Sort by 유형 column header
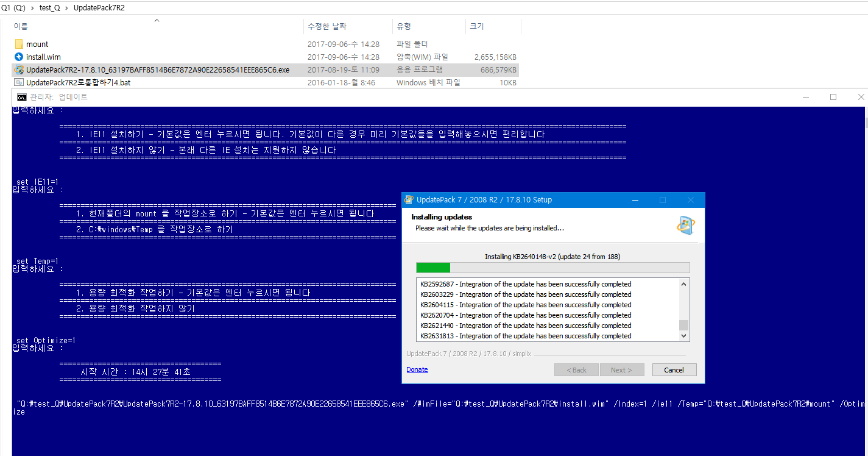 click(x=404, y=26)
